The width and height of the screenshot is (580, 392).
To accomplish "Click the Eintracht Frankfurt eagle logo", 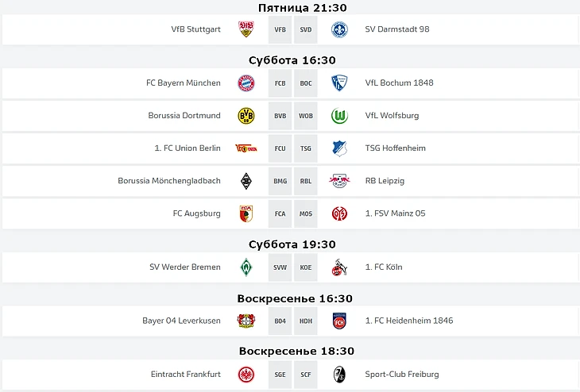I will click(x=246, y=375).
